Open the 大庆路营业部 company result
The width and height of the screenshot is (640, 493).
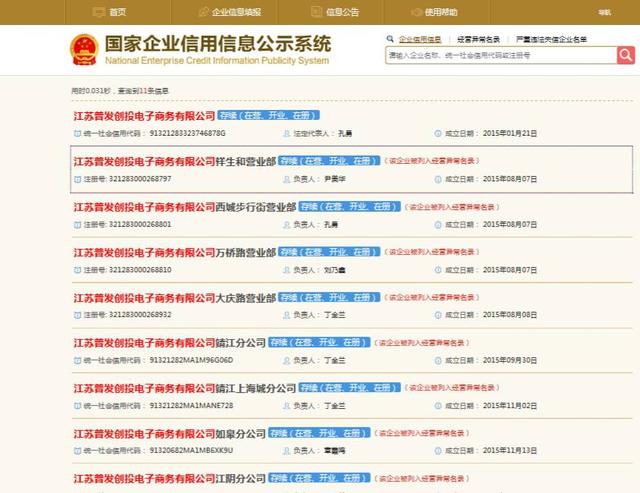click(x=175, y=298)
